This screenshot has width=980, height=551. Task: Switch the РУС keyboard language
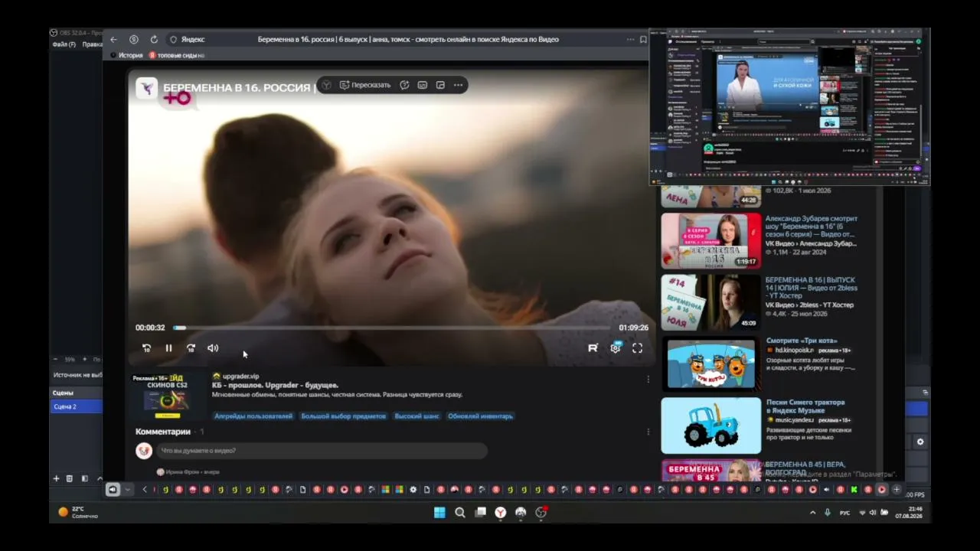844,513
